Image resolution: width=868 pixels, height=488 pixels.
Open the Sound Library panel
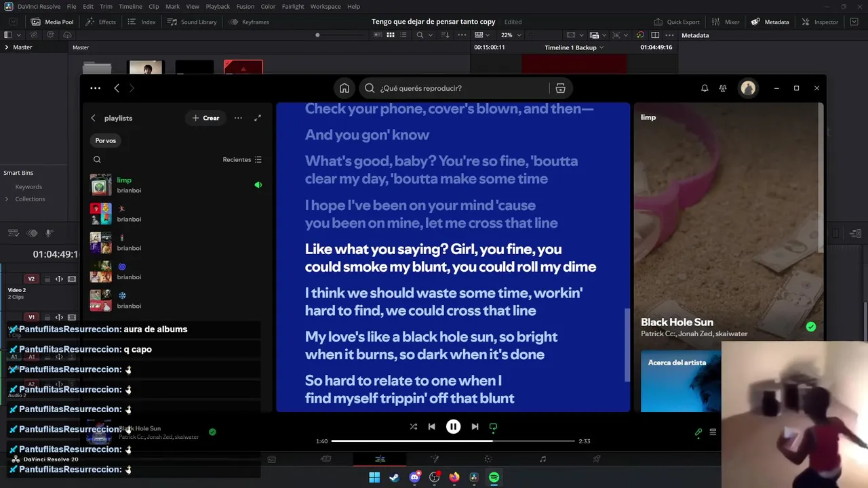(193, 22)
